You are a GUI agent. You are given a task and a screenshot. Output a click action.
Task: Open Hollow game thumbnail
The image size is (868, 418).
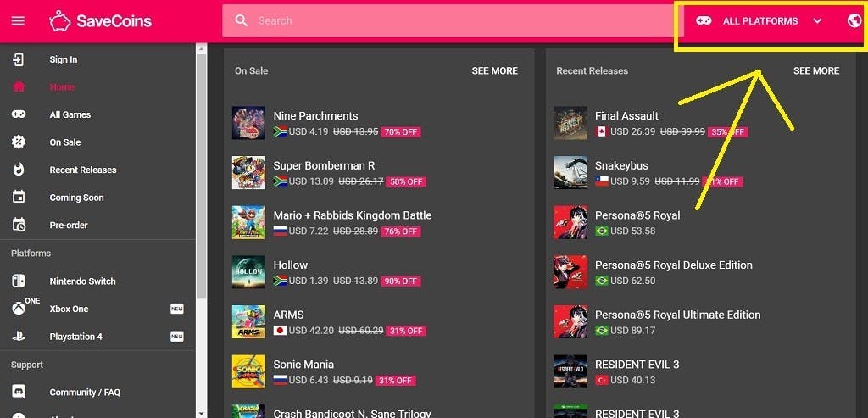248,272
